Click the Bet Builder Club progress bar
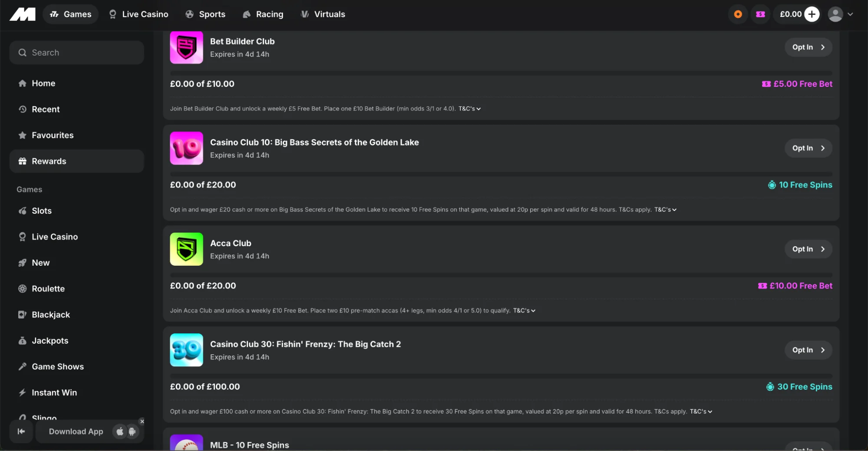 (x=501, y=73)
